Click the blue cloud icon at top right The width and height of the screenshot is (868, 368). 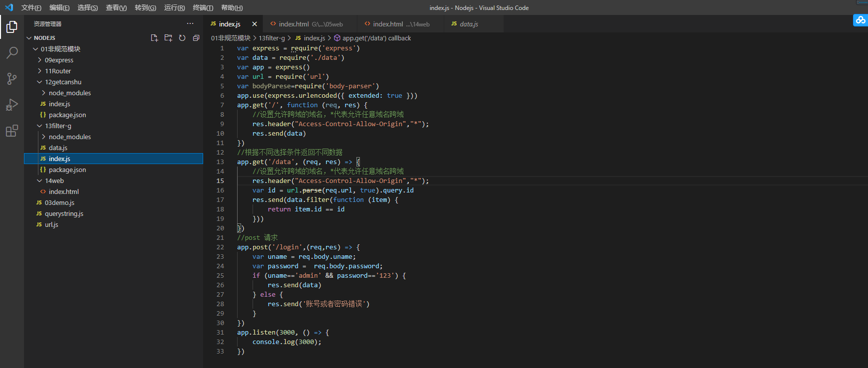(x=861, y=20)
